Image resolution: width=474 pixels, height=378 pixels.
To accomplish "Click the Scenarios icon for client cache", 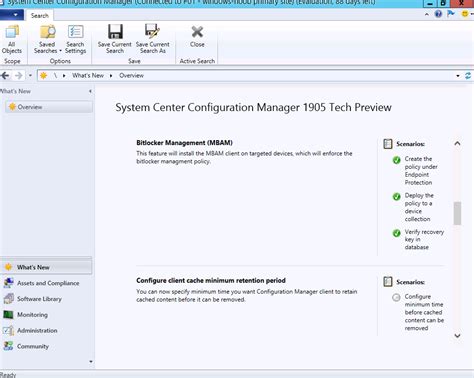I will point(388,282).
